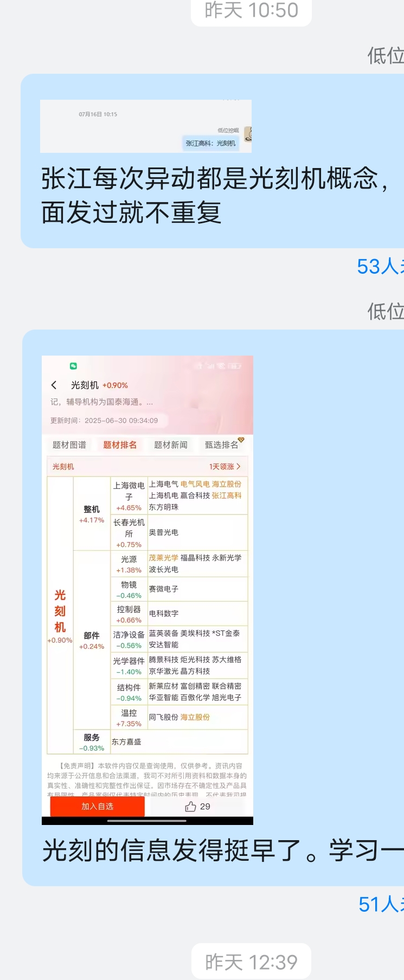
Task: Open the small 07月16日 chat screenshot thumbnail
Action: [x=146, y=126]
